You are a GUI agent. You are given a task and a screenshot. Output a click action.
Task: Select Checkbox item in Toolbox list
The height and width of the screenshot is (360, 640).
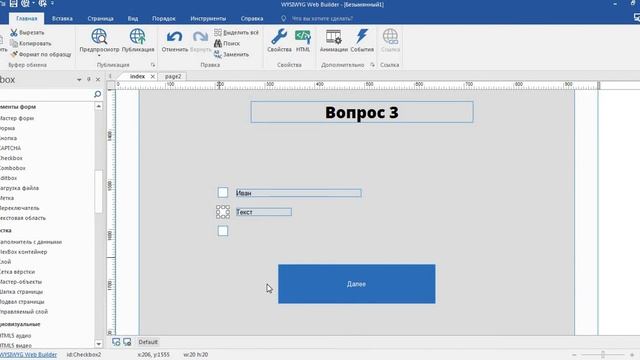tap(11, 158)
